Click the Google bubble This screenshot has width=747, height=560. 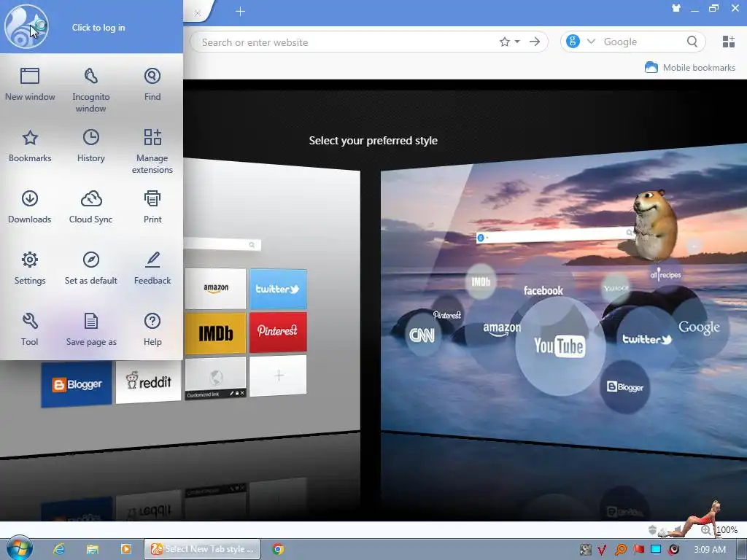tap(699, 327)
